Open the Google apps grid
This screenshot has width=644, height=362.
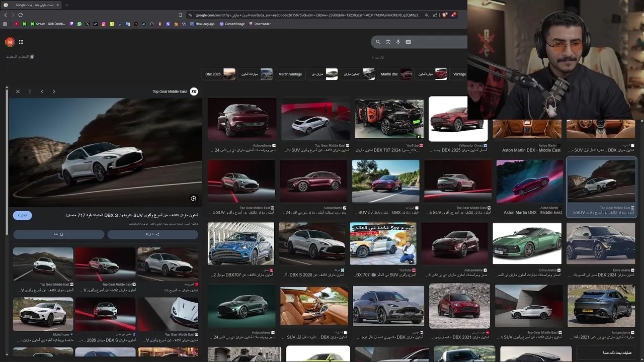tap(21, 42)
